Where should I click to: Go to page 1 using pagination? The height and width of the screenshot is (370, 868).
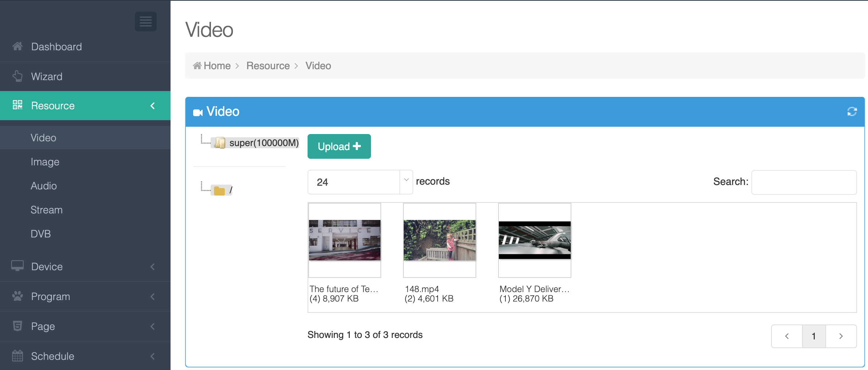coord(814,336)
